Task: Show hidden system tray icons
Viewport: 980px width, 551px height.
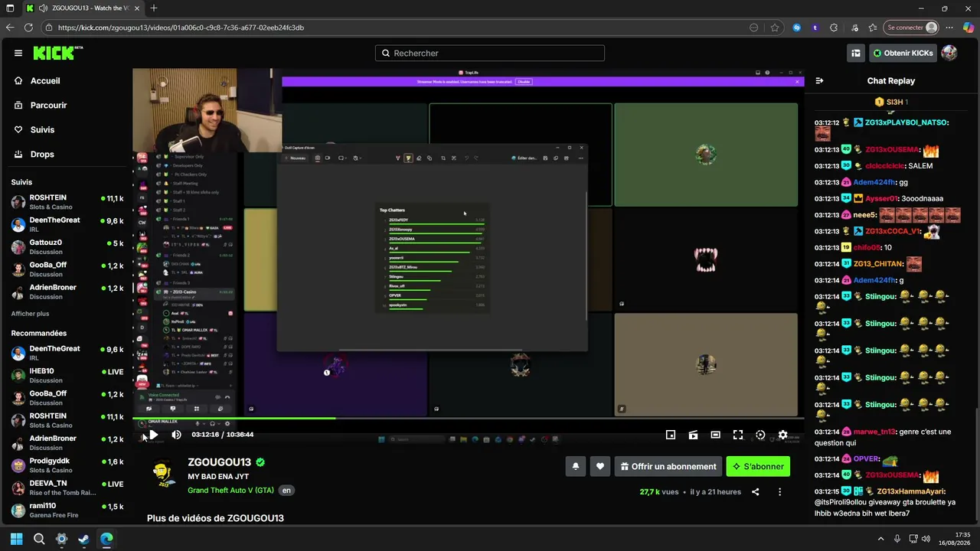Action: [x=880, y=539]
